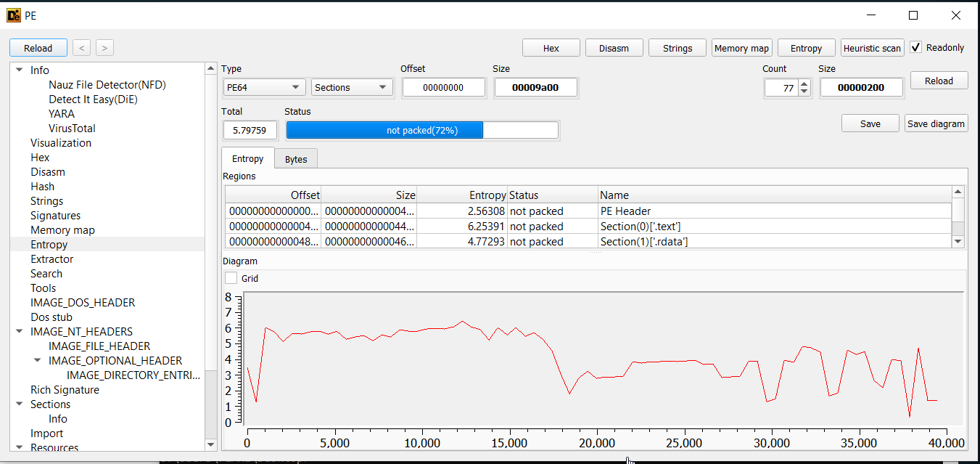Click the forward arrow navigation button

click(x=104, y=48)
